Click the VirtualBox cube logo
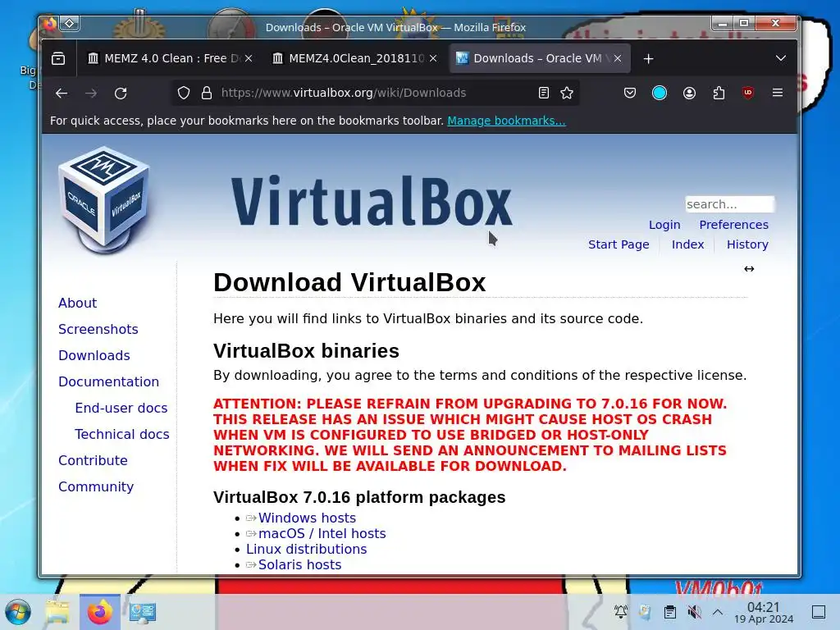The image size is (840, 630). [x=105, y=200]
